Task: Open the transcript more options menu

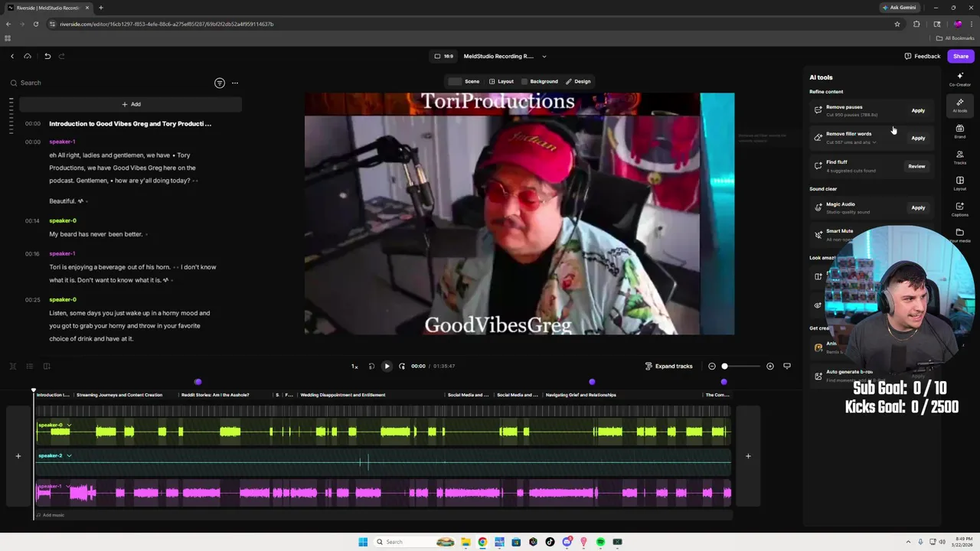Action: pyautogui.click(x=235, y=83)
